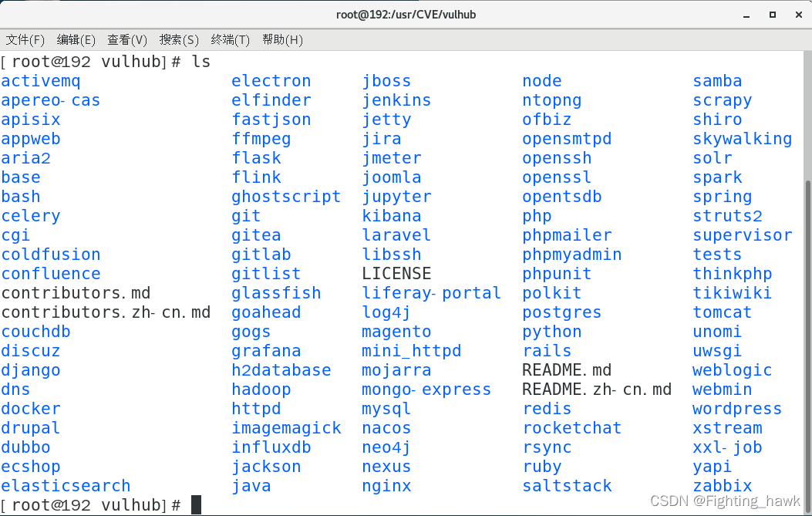
Task: Open the 文件(F) menu
Action: coord(25,40)
